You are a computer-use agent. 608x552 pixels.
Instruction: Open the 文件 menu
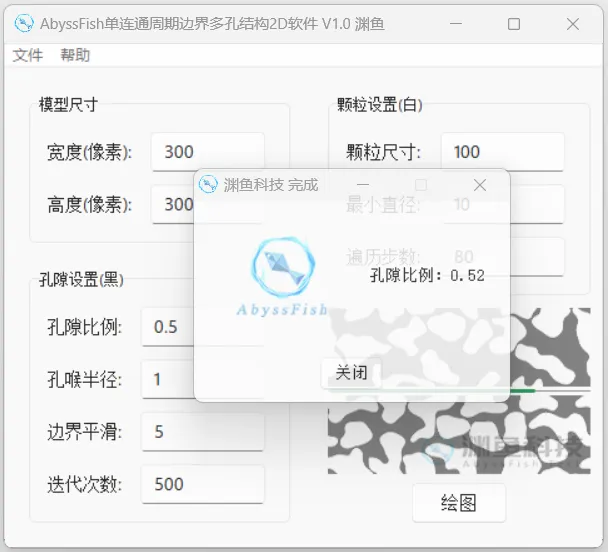(x=28, y=55)
